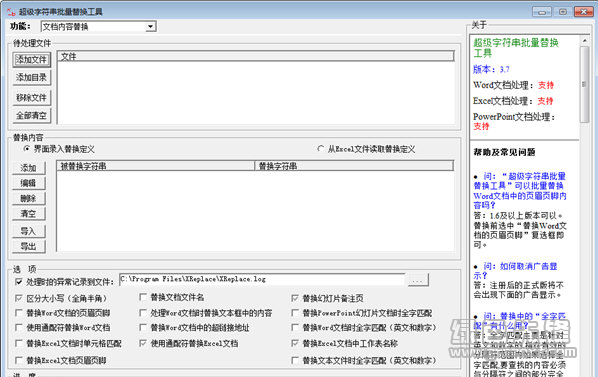Click the 移除文件 button
The width and height of the screenshot is (598, 377).
32,98
